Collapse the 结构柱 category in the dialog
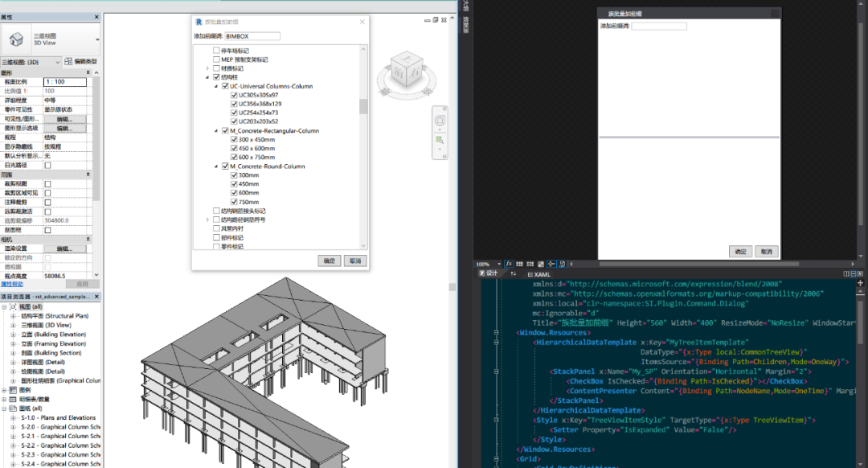Viewport: 868px width, 468px height. tap(206, 76)
